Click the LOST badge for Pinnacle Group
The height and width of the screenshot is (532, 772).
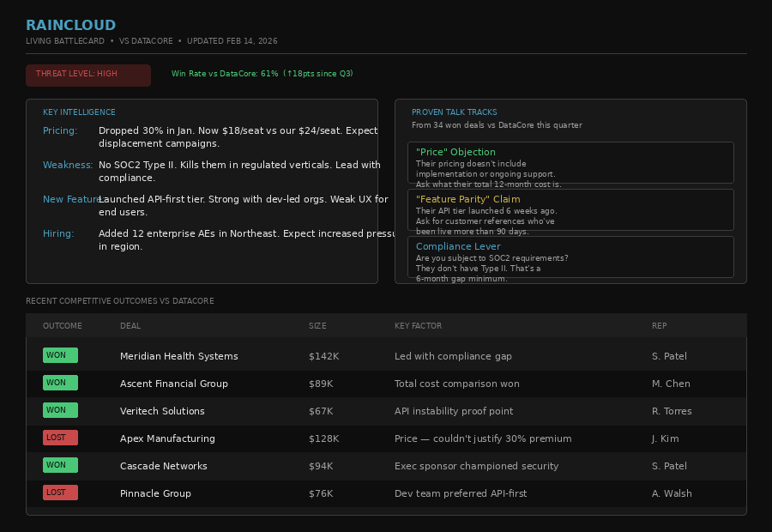point(59,493)
